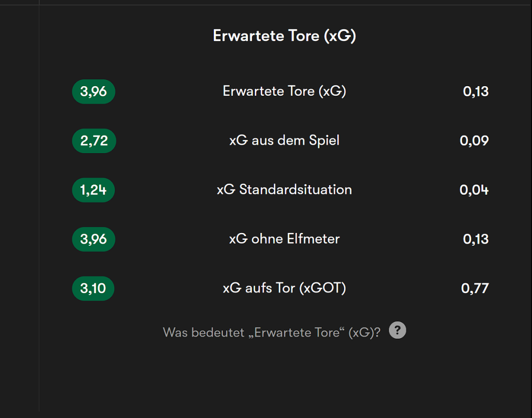The height and width of the screenshot is (418, 532).
Task: Select the green 2,72 home xG badge
Action: tap(94, 141)
